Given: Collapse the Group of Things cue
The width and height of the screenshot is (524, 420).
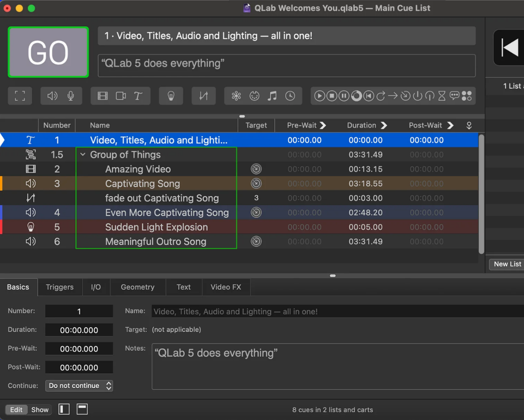Looking at the screenshot, I should pos(83,155).
